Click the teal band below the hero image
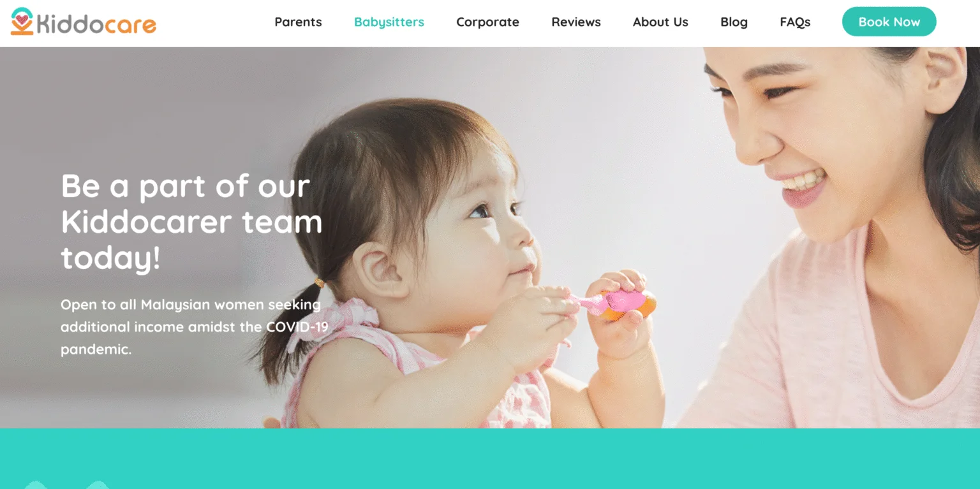The image size is (980, 489). point(490,458)
